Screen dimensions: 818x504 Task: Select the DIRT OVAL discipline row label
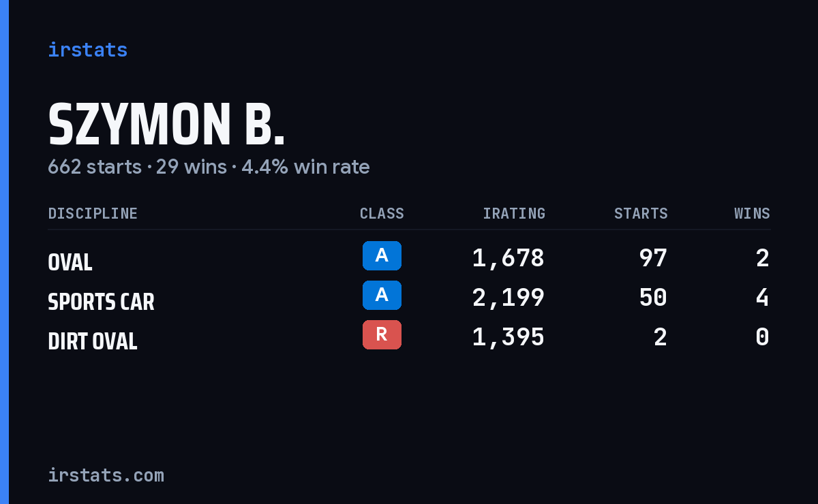[93, 341]
